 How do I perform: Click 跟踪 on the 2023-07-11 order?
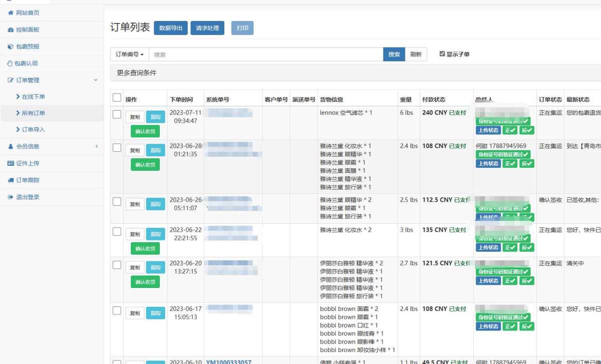155,117
